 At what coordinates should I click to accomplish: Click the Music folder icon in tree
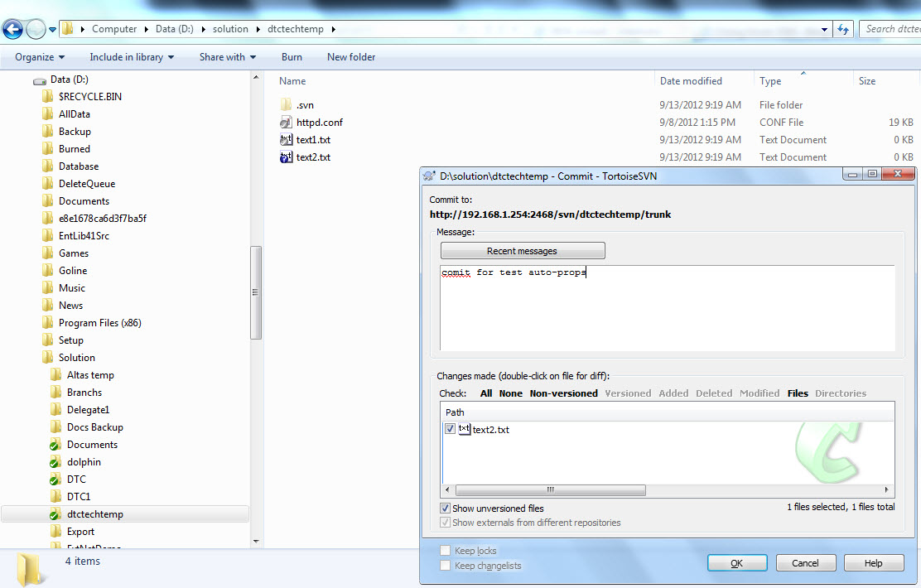[x=48, y=288]
